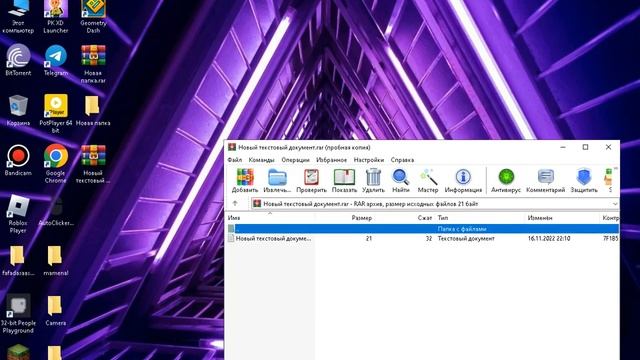Viewport: 640px width, 360px height.
Task: Select the Новый текстовый rar desktop icon
Action: click(93, 164)
